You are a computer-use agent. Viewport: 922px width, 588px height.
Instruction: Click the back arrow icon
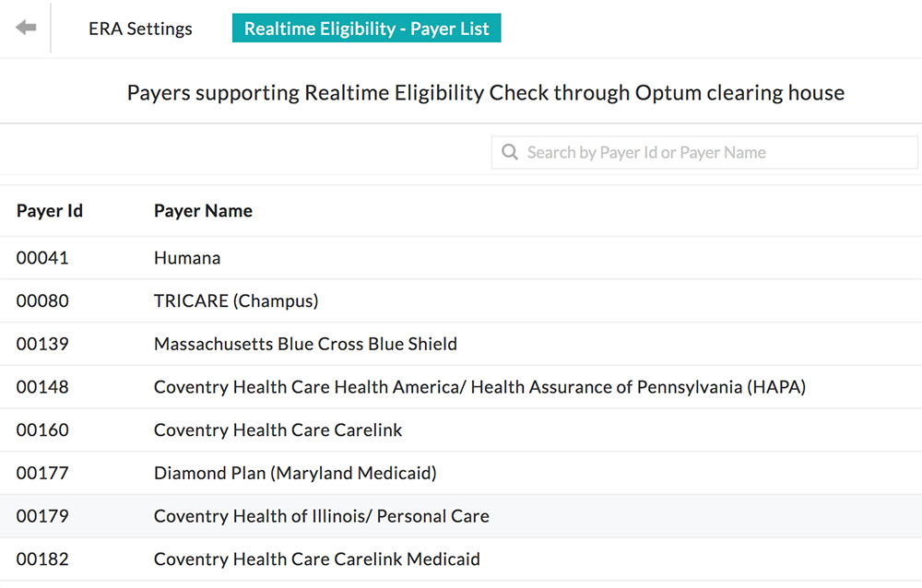[x=26, y=28]
